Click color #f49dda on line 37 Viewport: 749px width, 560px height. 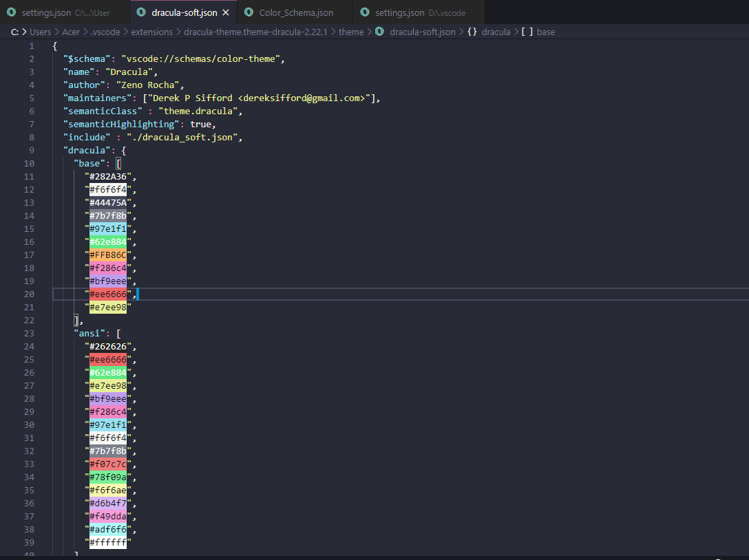(x=108, y=517)
